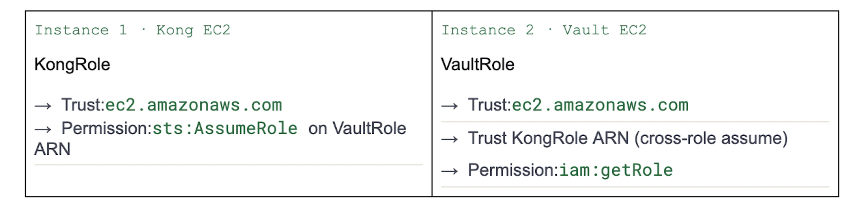Screen dimensions: 868x213
Task: Click the Trust KongRole ARN text
Action: pos(548,138)
